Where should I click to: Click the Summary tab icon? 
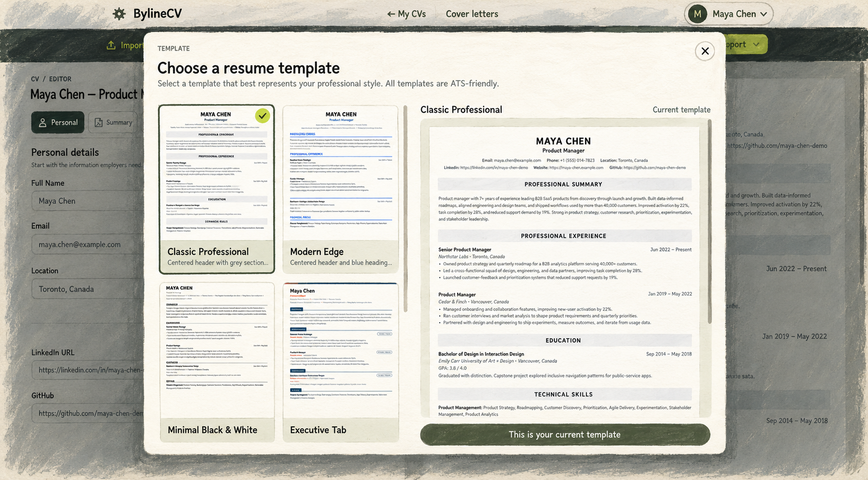(x=98, y=122)
